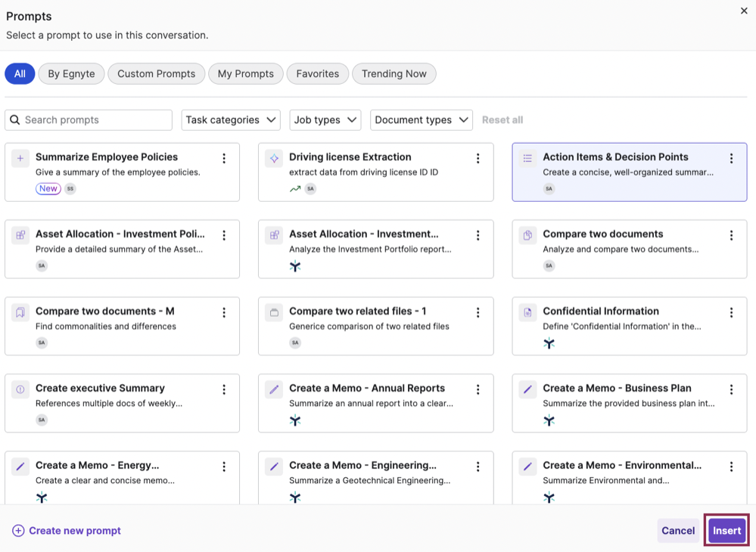This screenshot has height=552, width=756.
Task: Open the options menu on Summarize Employee Policies
Action: coord(223,158)
